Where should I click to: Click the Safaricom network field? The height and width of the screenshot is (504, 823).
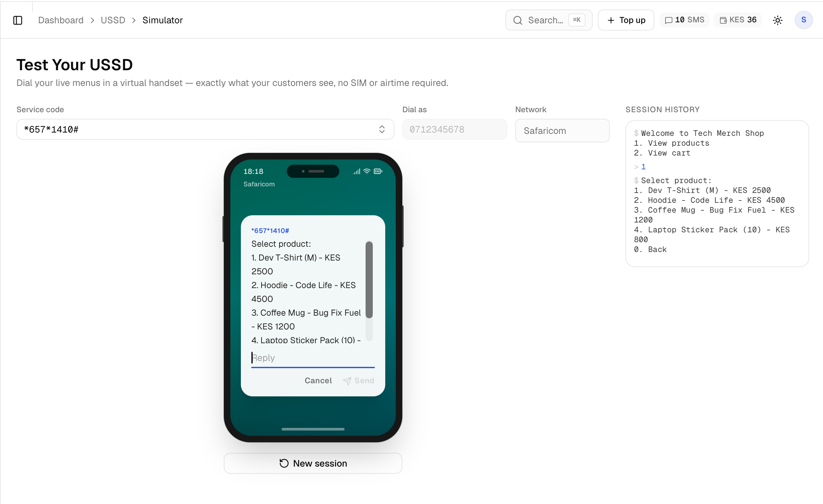562,131
